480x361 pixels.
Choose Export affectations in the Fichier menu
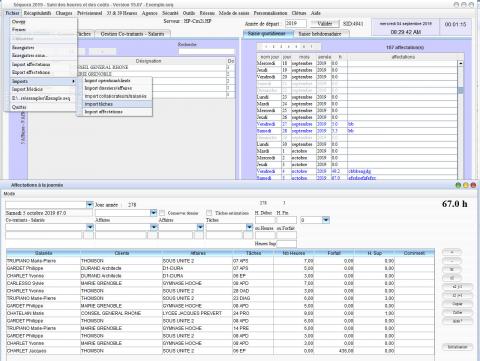(43, 72)
